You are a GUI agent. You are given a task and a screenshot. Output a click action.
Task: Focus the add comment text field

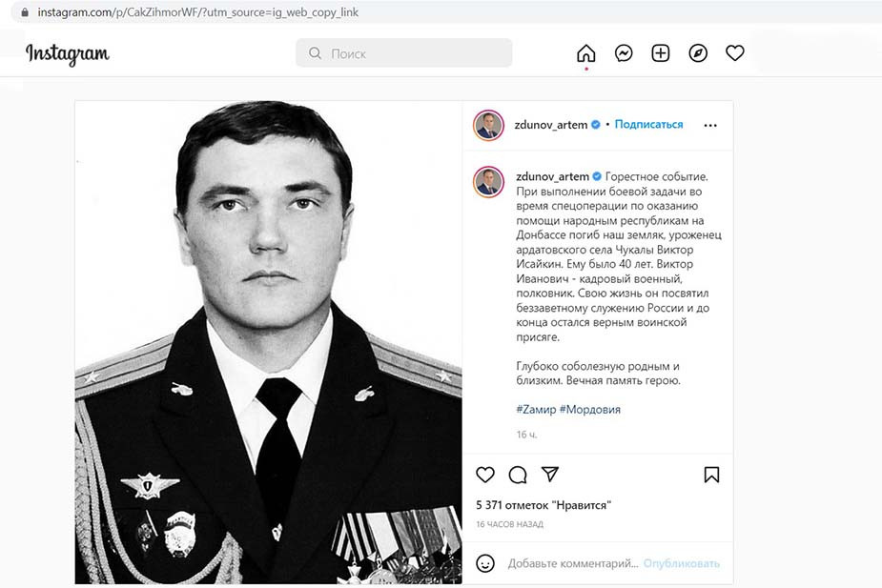(x=572, y=563)
